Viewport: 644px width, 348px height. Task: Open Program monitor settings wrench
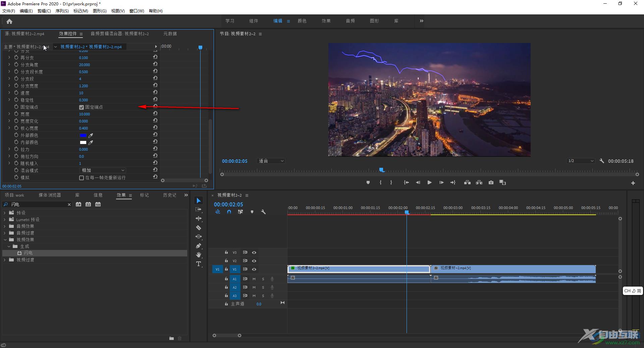pyautogui.click(x=602, y=161)
